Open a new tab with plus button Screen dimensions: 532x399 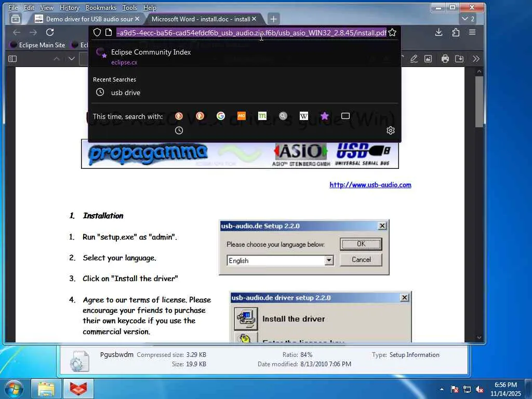click(273, 19)
